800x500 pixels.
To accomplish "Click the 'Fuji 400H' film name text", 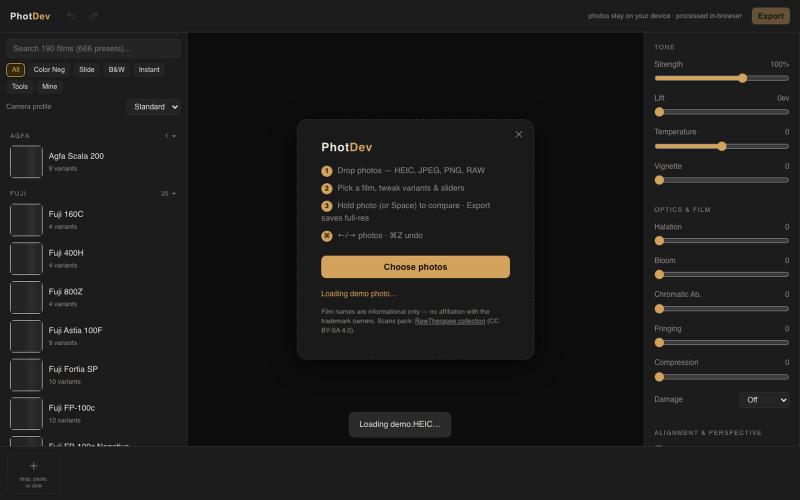I will pos(66,253).
